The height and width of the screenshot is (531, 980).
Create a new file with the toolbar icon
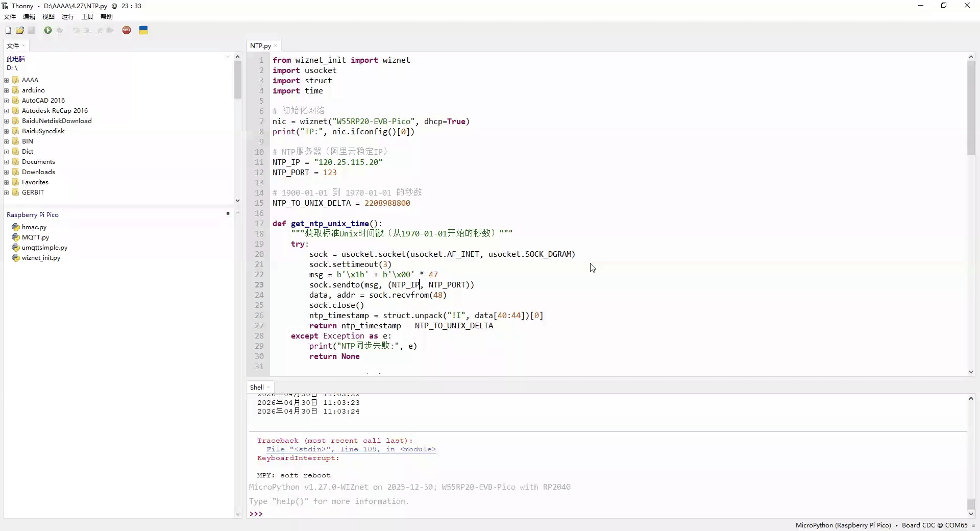tap(8, 31)
